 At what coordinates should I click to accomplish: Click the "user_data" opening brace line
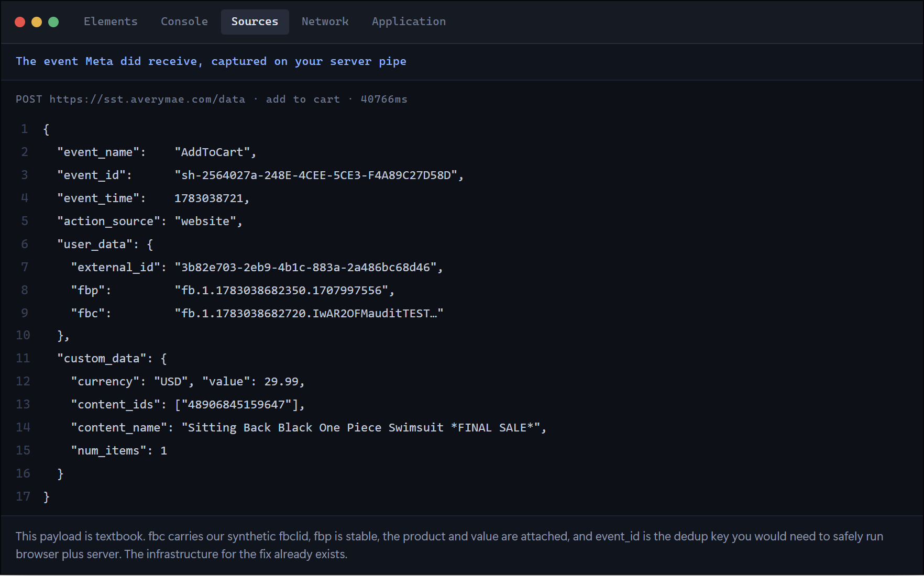pyautogui.click(x=105, y=244)
